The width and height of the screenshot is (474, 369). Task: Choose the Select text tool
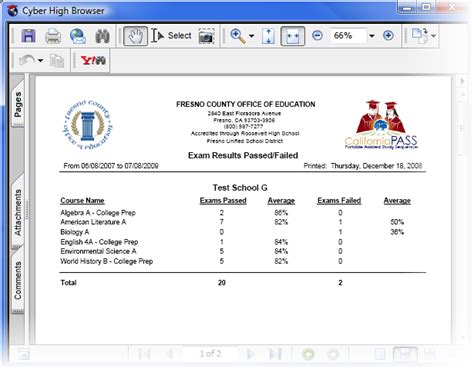(x=171, y=36)
